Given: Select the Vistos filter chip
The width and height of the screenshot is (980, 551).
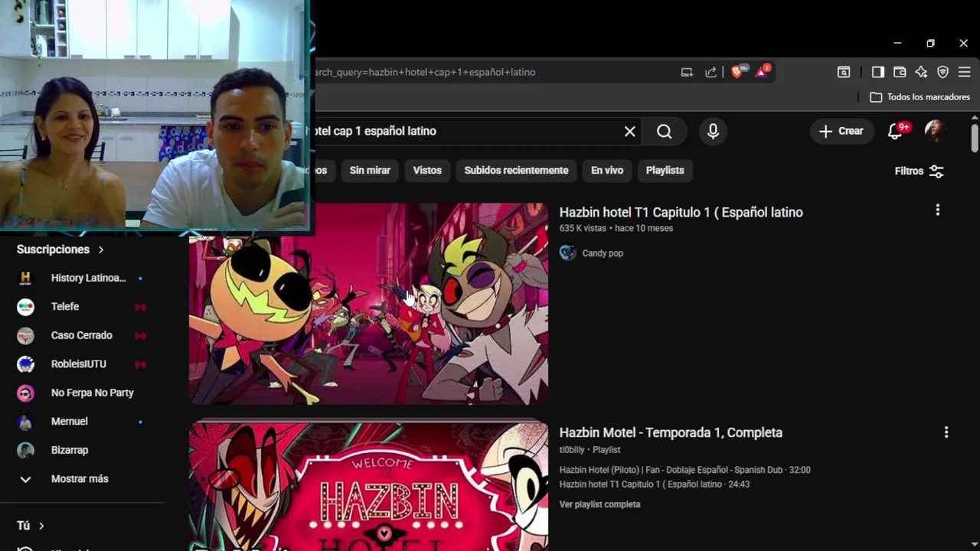Looking at the screenshot, I should (x=427, y=171).
